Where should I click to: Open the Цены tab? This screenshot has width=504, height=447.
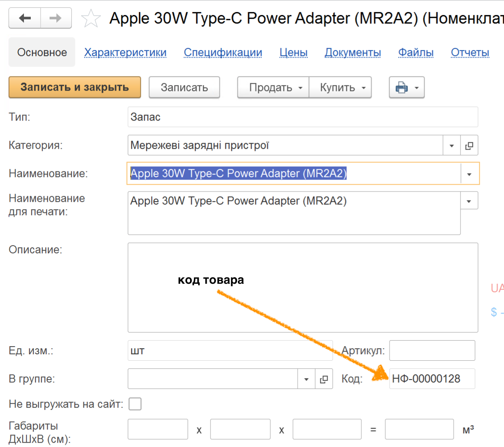(x=293, y=52)
